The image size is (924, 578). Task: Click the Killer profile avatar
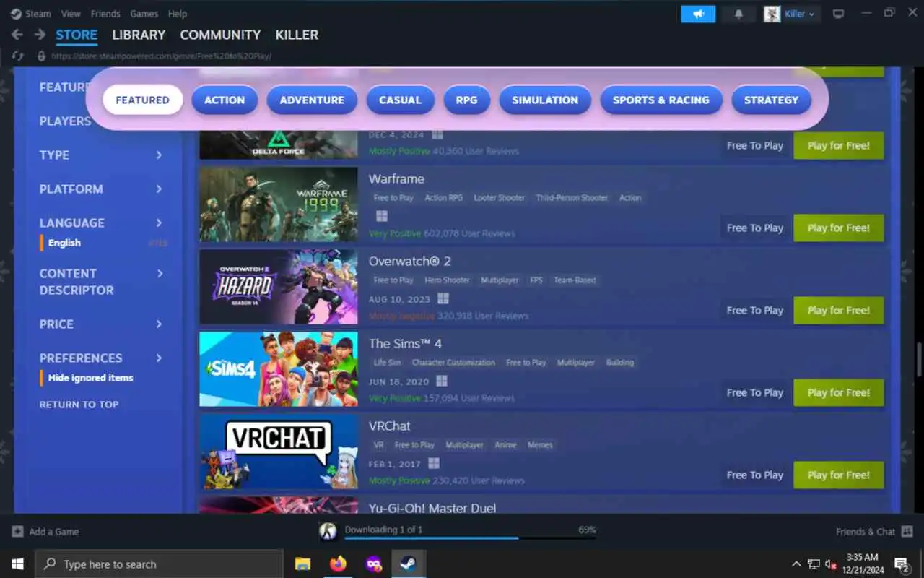click(x=772, y=14)
